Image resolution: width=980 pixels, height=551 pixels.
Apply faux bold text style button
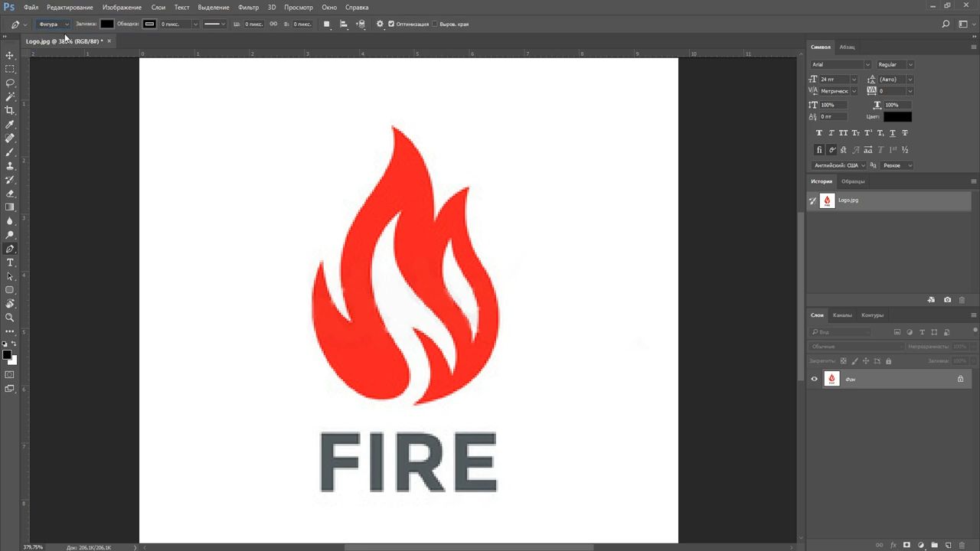coord(818,133)
